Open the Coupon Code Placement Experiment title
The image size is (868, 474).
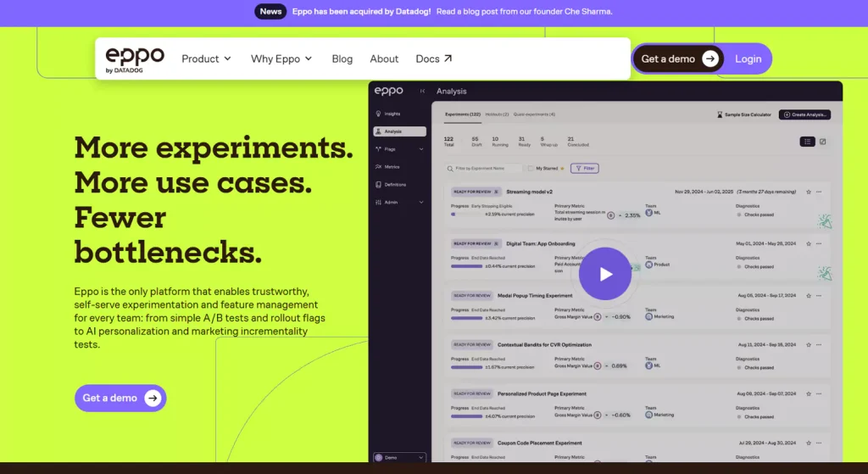pyautogui.click(x=539, y=443)
